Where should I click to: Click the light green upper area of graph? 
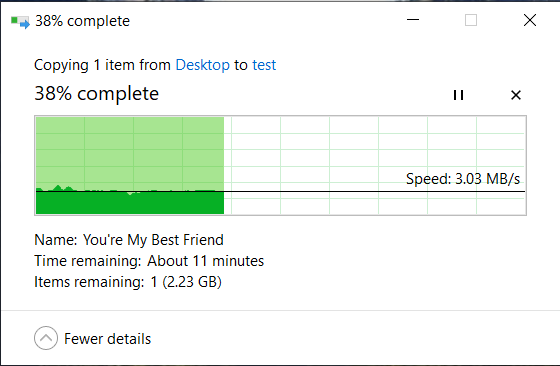coord(130,152)
